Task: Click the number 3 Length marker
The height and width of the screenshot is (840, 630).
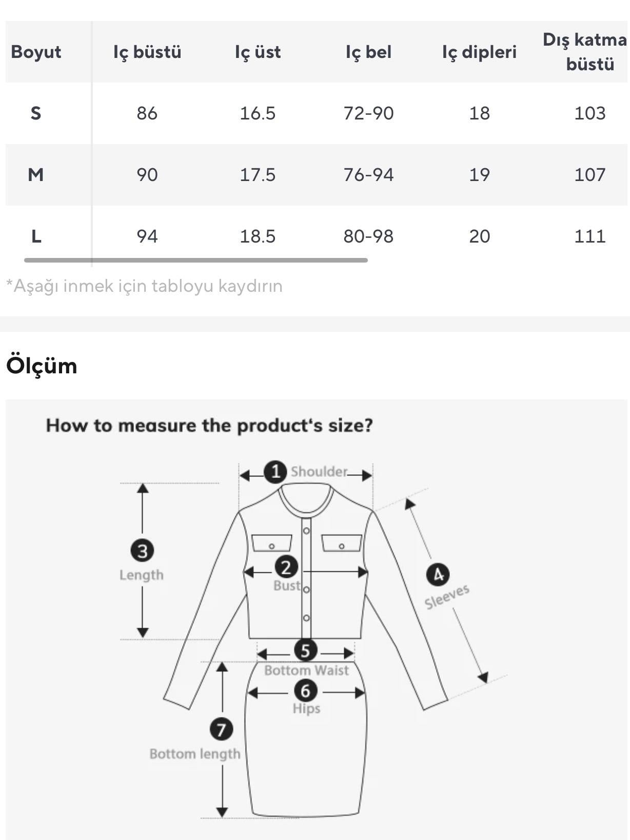Action: pos(142,551)
